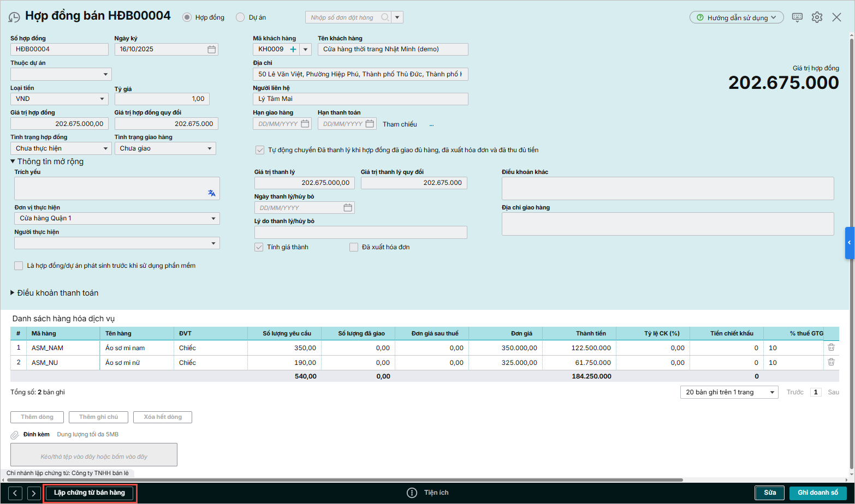Image resolution: width=855 pixels, height=504 pixels.
Task: Click the Ghi doanh số button
Action: 817,493
